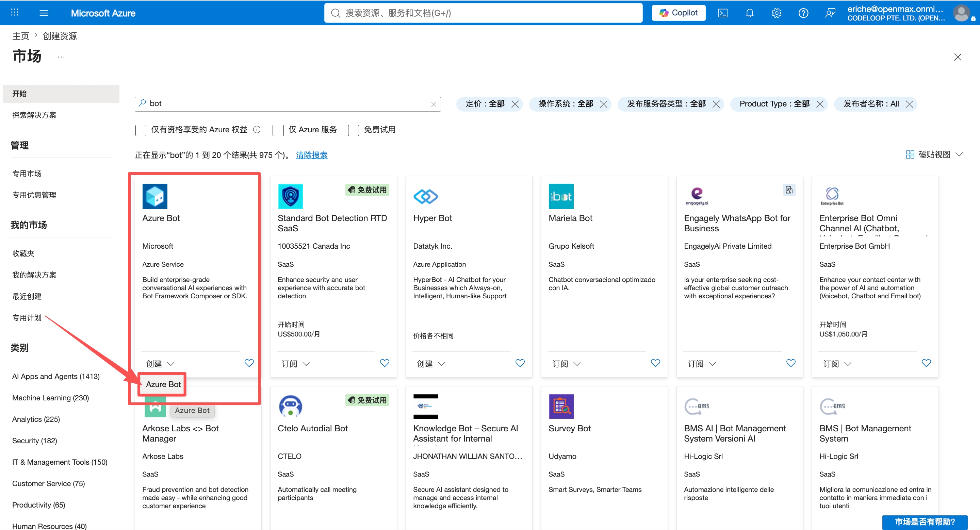The width and height of the screenshot is (980, 530).
Task: Open portal settings gear
Action: coord(777,13)
